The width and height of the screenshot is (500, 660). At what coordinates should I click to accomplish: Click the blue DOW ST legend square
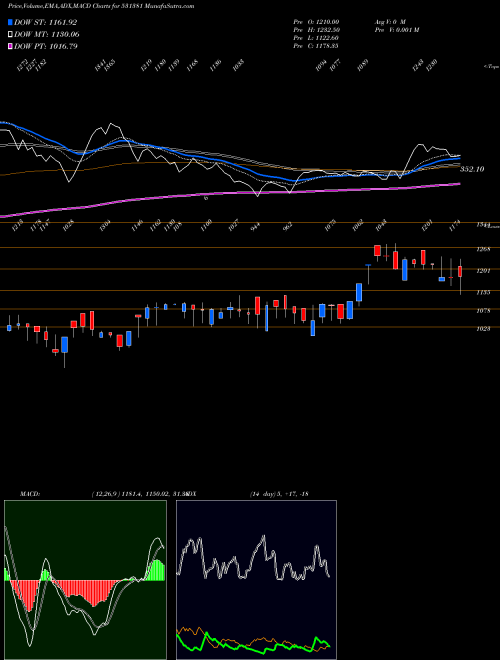(10, 22)
